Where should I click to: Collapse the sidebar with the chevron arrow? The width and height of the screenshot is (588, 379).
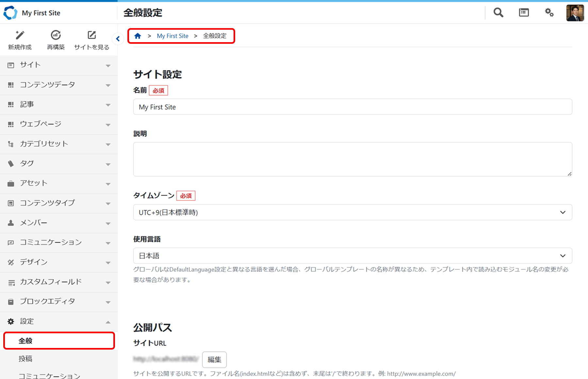118,39
